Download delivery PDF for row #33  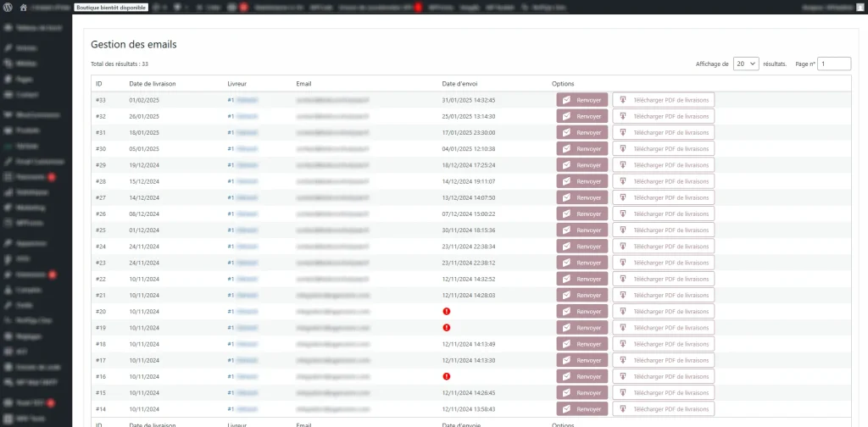point(663,100)
